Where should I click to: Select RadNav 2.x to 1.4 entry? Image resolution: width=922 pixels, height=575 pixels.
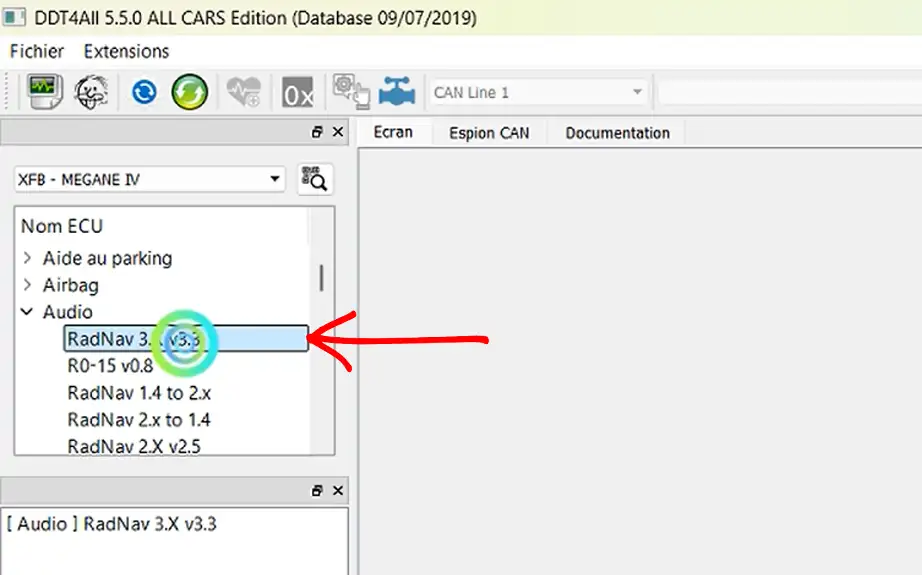click(x=139, y=420)
